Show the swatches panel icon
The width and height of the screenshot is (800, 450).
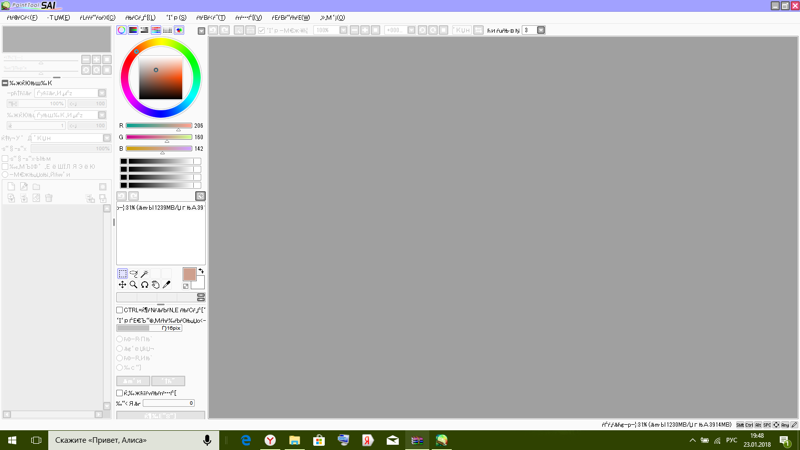pos(167,30)
